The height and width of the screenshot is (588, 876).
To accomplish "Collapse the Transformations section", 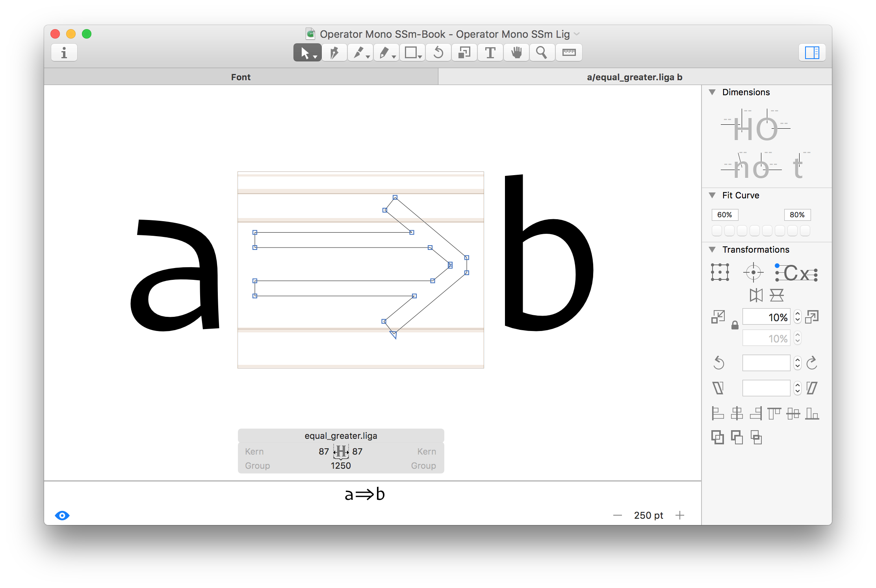I will [712, 250].
